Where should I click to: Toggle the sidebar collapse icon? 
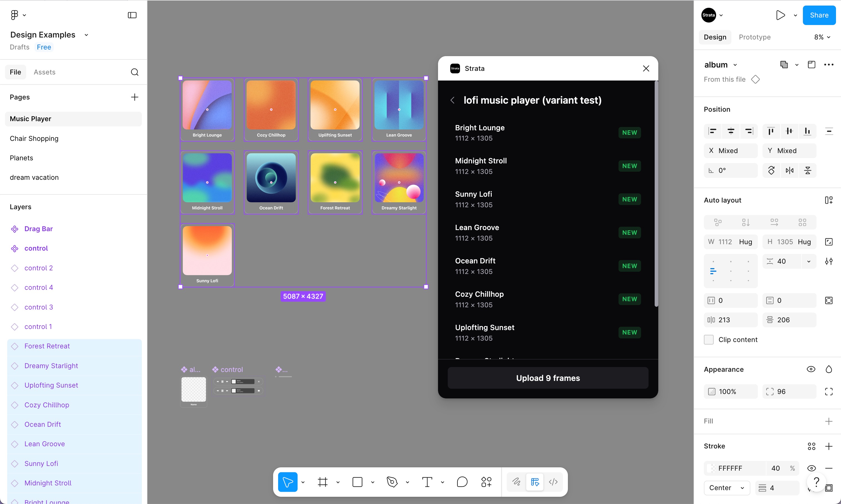(x=132, y=15)
